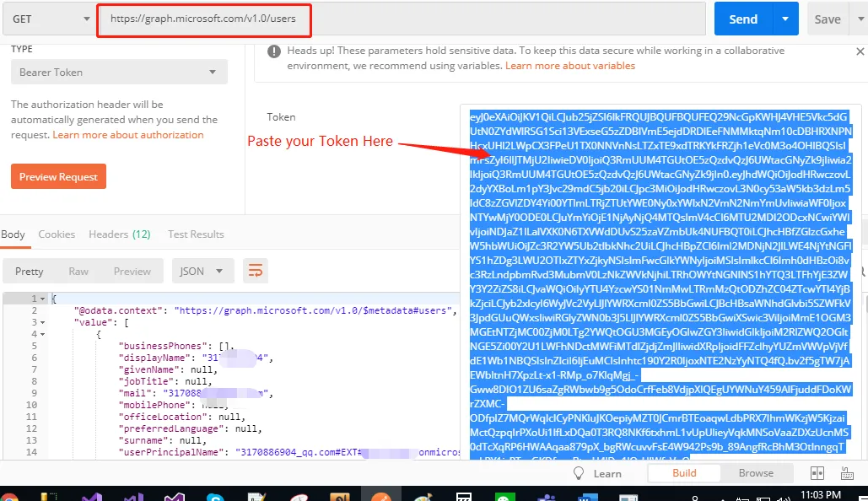Click the "@odata.context" key text
Image resolution: width=868 pixels, height=501 pixels.
(x=119, y=310)
